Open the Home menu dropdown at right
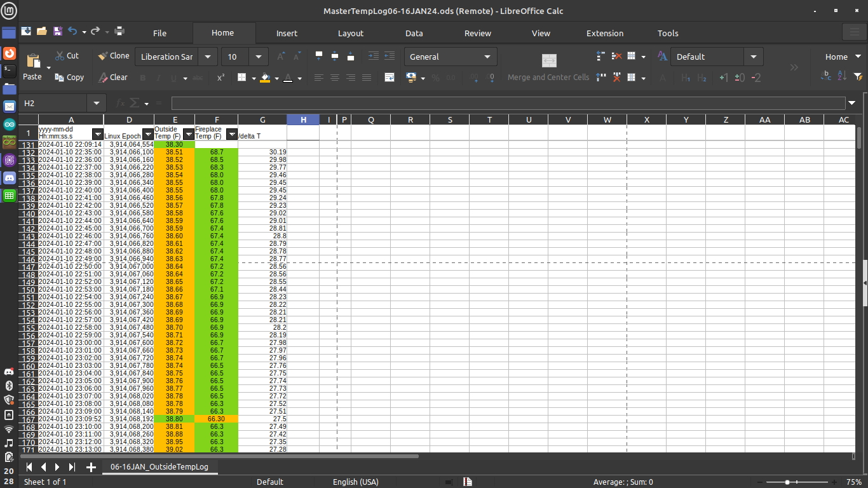Image resolution: width=868 pixels, height=488 pixels. 842,57
